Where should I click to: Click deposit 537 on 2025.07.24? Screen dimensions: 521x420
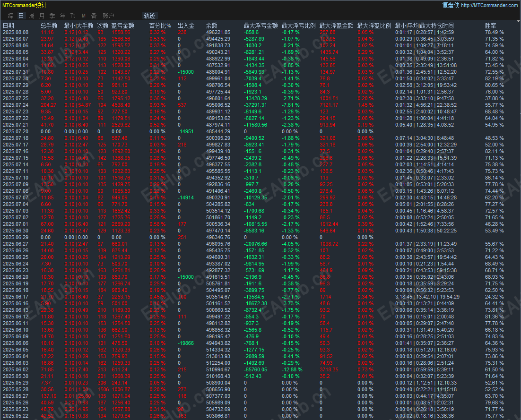(182, 105)
